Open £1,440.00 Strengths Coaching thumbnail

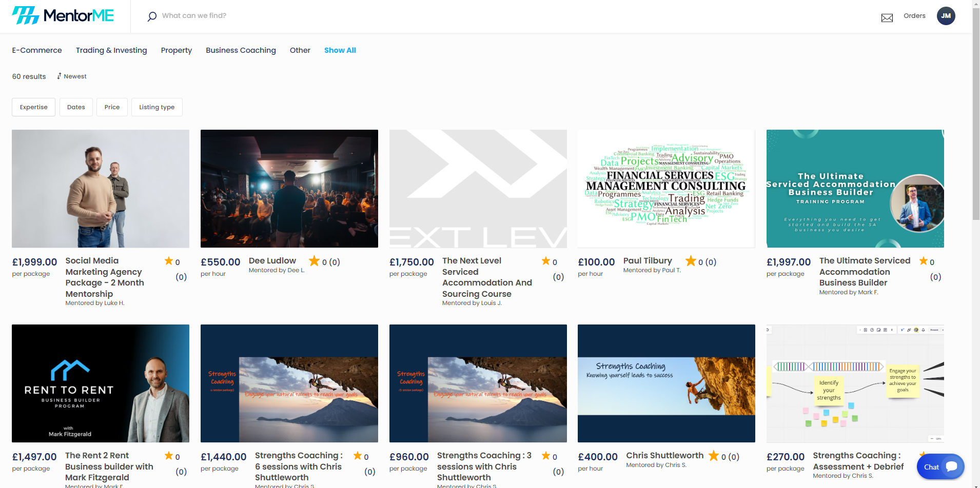[289, 383]
